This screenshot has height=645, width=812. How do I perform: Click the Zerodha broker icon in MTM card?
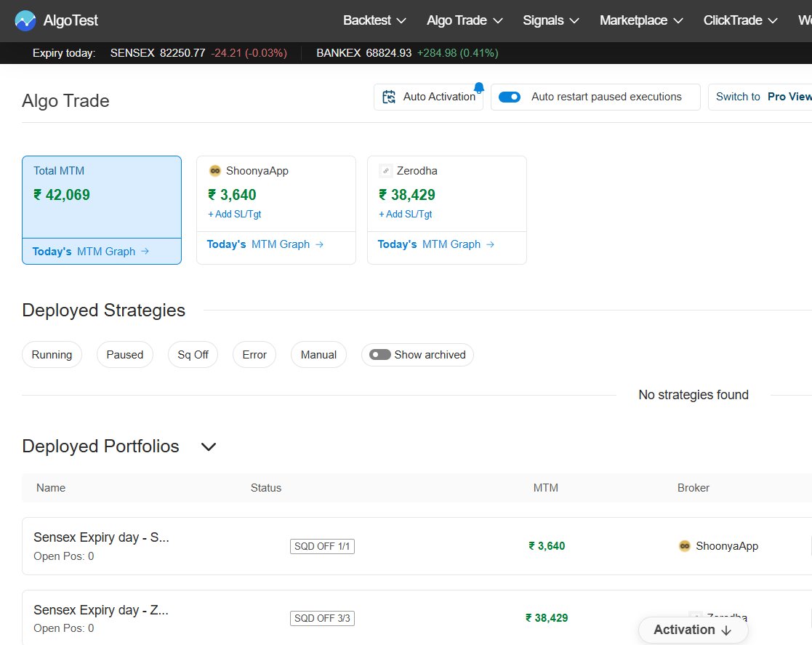click(x=385, y=171)
